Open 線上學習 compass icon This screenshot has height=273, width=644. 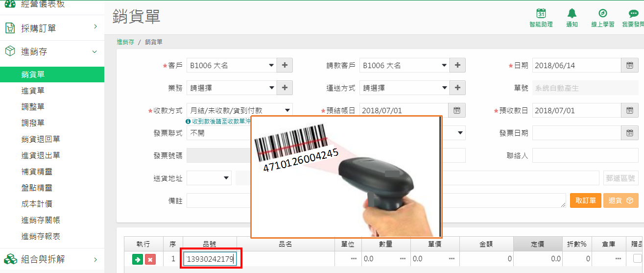[603, 14]
